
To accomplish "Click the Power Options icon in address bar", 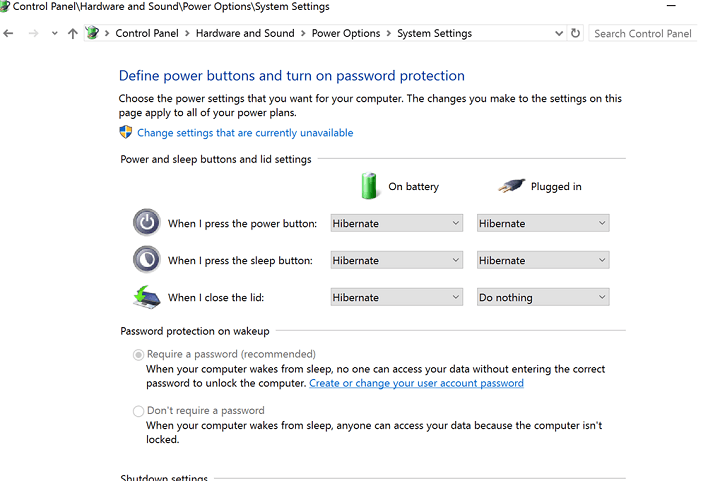I will point(92,33).
